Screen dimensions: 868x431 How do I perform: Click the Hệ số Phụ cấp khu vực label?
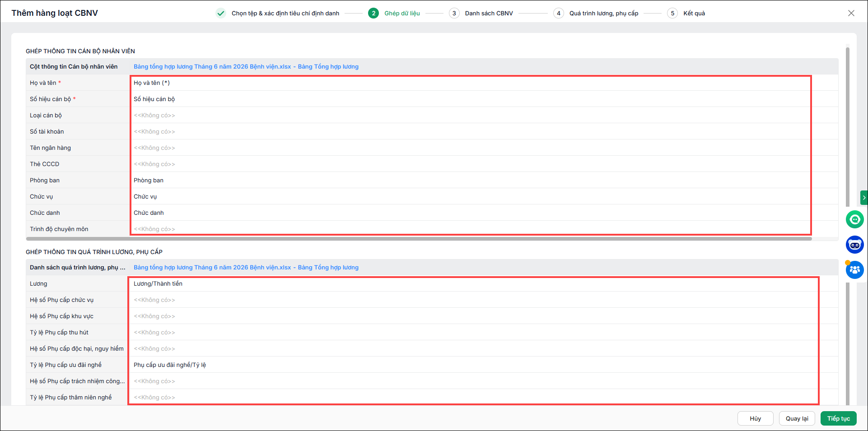point(61,316)
